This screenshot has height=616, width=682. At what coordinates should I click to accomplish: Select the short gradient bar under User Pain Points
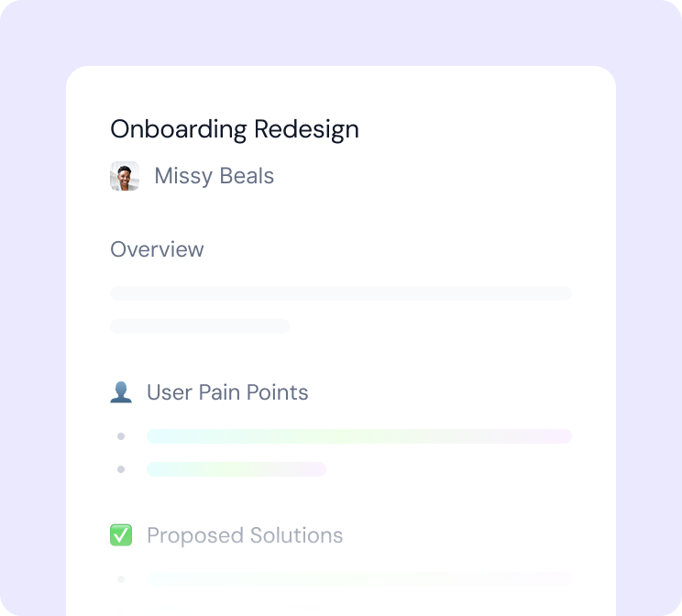point(236,469)
